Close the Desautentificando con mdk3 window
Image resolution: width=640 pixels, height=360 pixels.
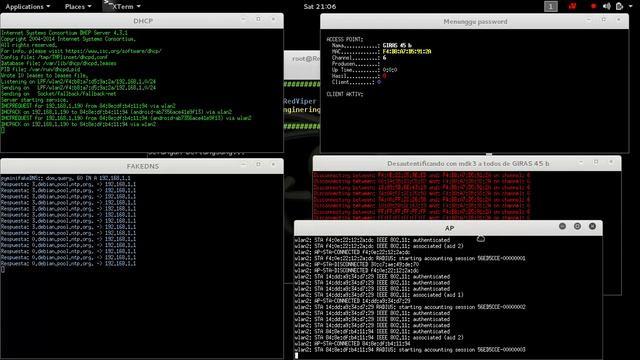611,162
